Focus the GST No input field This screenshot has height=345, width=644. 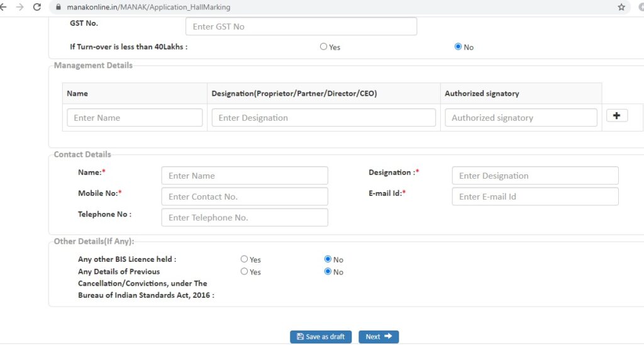tap(301, 26)
